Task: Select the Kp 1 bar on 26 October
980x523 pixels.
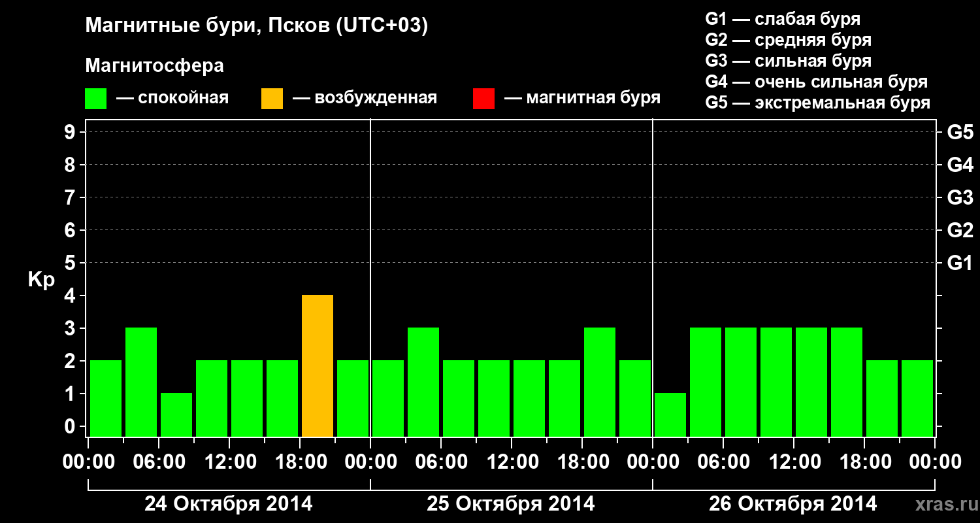Action: pos(670,414)
